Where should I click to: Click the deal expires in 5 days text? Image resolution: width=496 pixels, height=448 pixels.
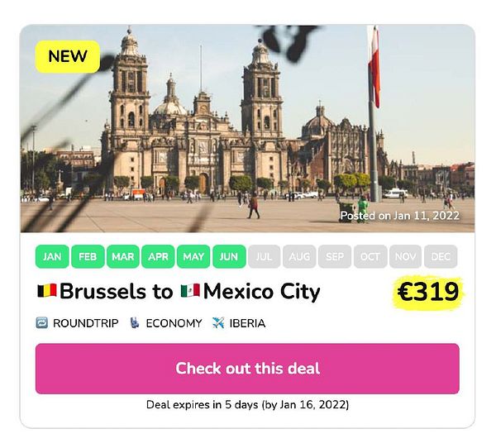247,405
